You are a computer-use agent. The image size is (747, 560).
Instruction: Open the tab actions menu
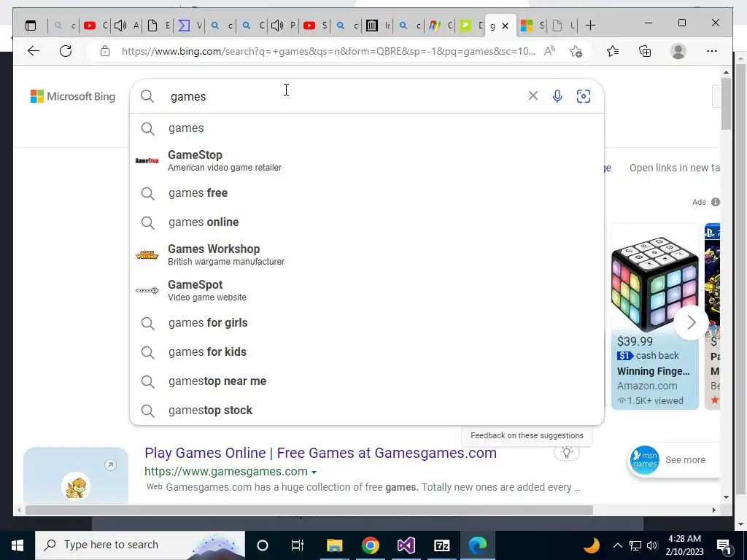pos(31,26)
